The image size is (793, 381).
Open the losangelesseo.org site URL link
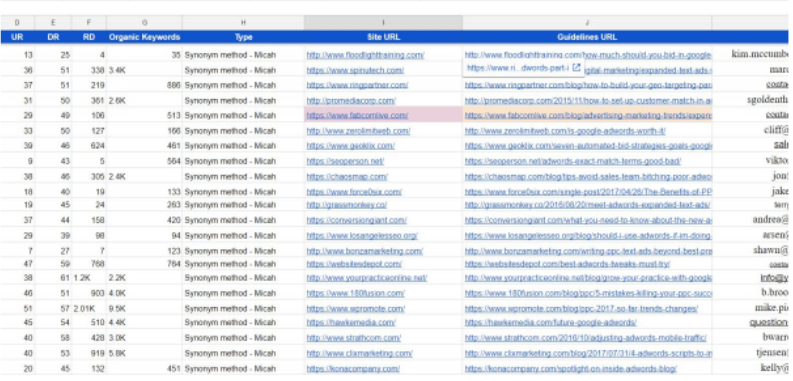point(362,236)
